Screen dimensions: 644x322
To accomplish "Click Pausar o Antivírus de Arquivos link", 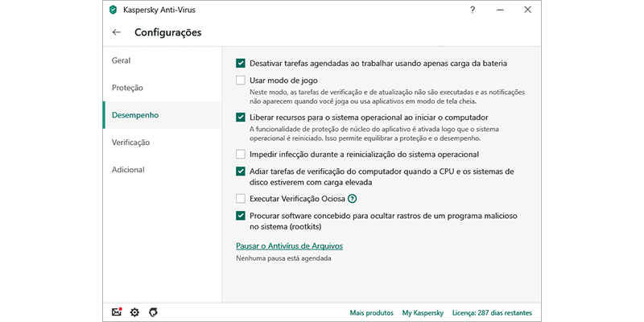I will 290,246.
